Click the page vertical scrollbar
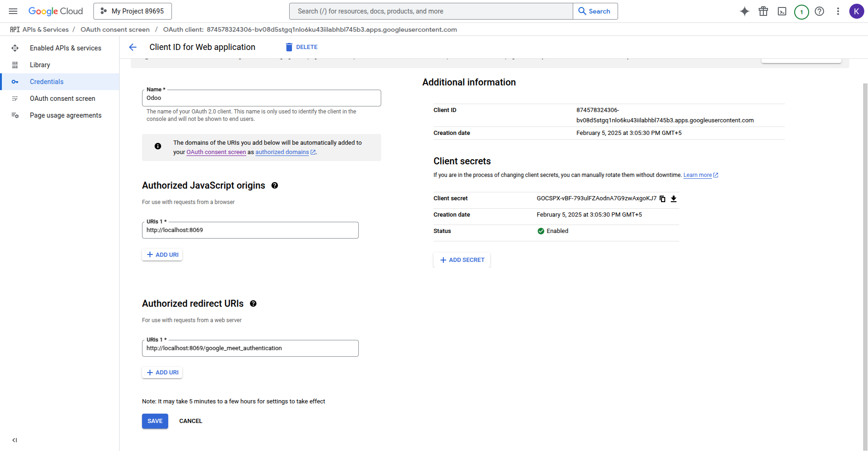This screenshot has height=451, width=868. (865, 266)
